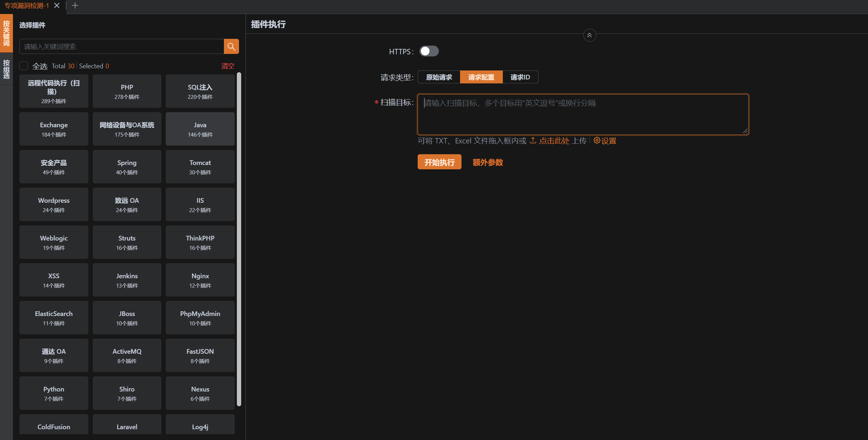Select the XSS plugin group
This screenshot has width=868, height=440.
pos(54,280)
